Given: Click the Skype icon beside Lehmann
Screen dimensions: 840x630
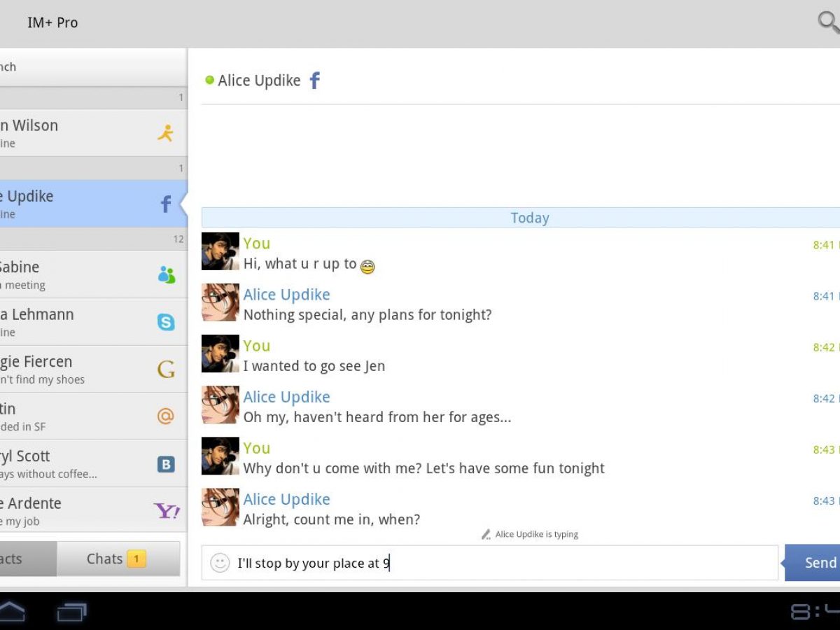Looking at the screenshot, I should click(166, 322).
